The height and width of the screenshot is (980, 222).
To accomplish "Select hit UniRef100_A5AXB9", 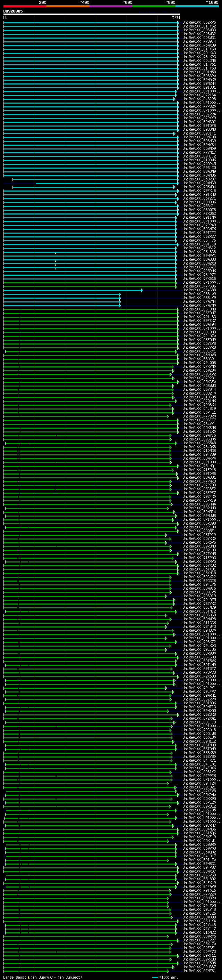I will point(199,45).
